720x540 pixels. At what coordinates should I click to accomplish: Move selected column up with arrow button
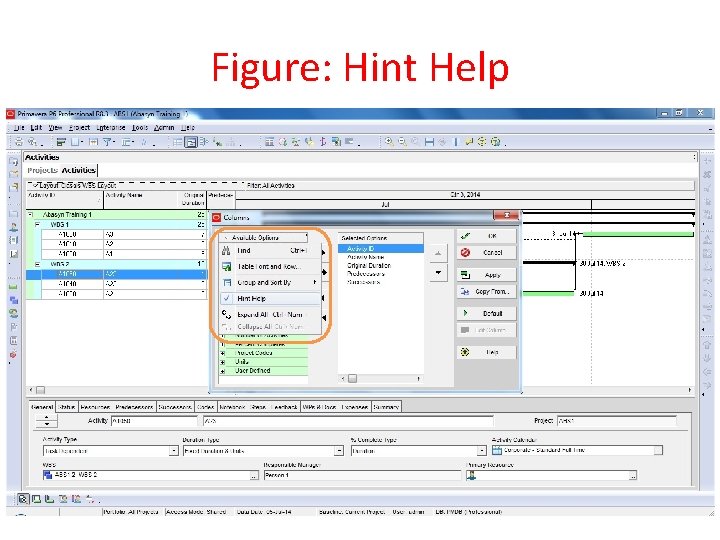coord(439,253)
